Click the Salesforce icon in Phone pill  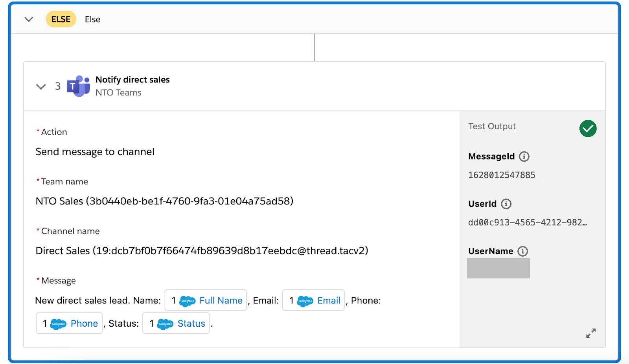[59, 324]
